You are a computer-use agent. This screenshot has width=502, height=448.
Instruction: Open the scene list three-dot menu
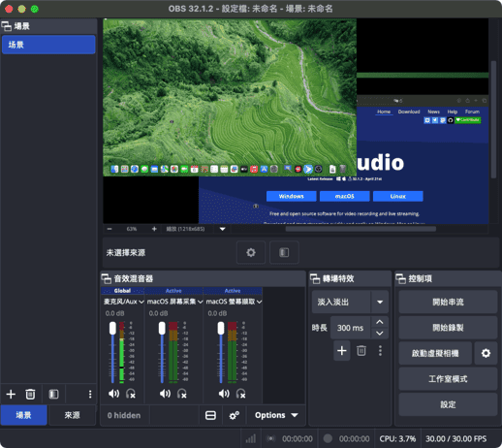click(90, 394)
